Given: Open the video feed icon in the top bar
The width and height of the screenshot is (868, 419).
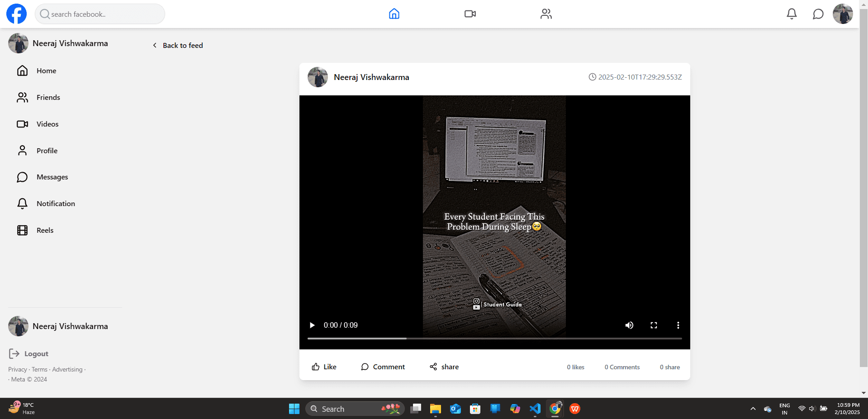Looking at the screenshot, I should click(470, 14).
